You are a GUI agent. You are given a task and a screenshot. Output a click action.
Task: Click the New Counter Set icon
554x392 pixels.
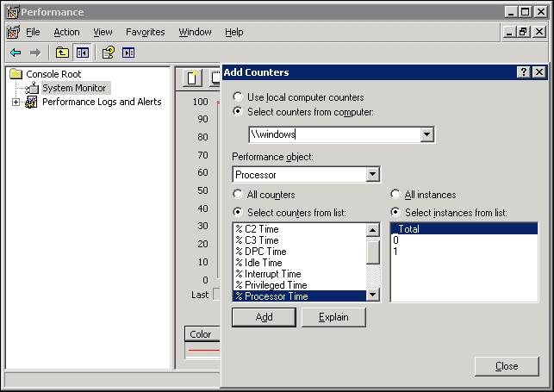pos(193,79)
